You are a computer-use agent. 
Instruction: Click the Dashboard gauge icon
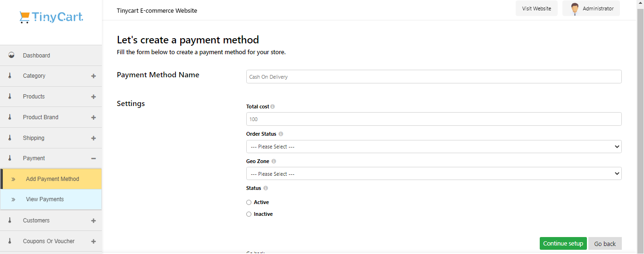[x=11, y=55]
